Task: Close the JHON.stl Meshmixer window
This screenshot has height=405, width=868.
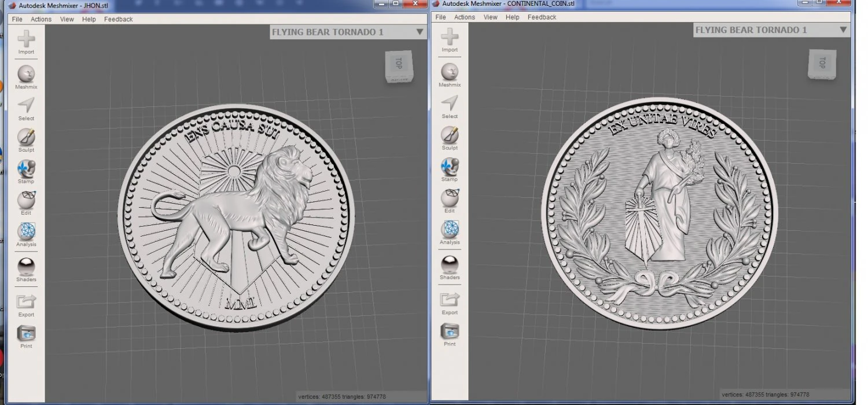Action: (x=415, y=3)
